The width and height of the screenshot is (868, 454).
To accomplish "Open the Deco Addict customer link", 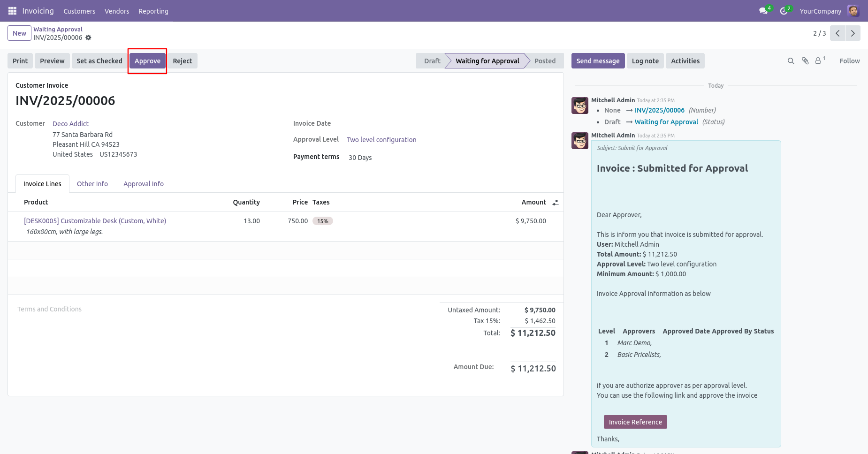I will point(70,124).
